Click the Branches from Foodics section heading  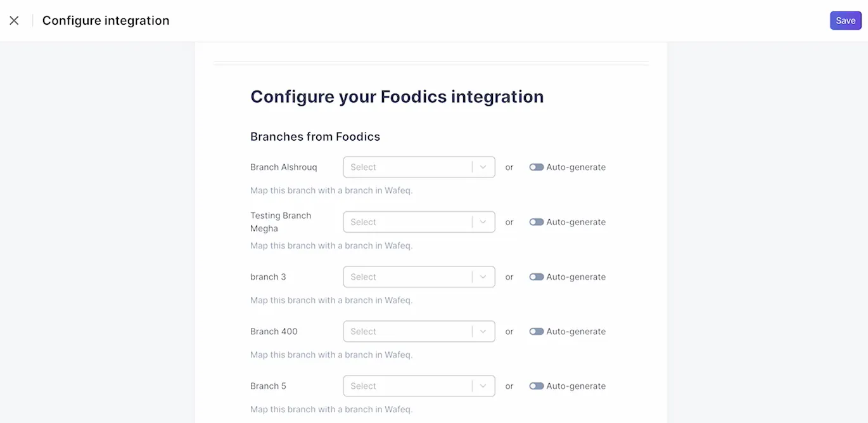pyautogui.click(x=315, y=136)
